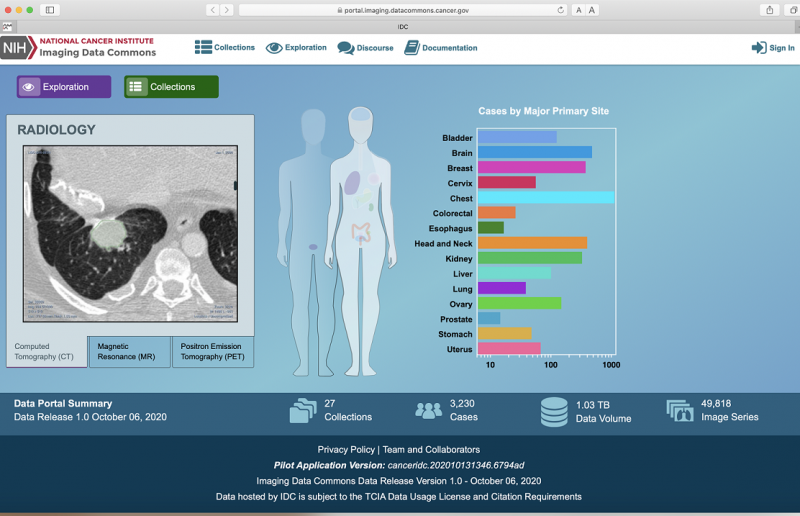The height and width of the screenshot is (516, 800).
Task: Select the Cervix bar
Action: (507, 182)
